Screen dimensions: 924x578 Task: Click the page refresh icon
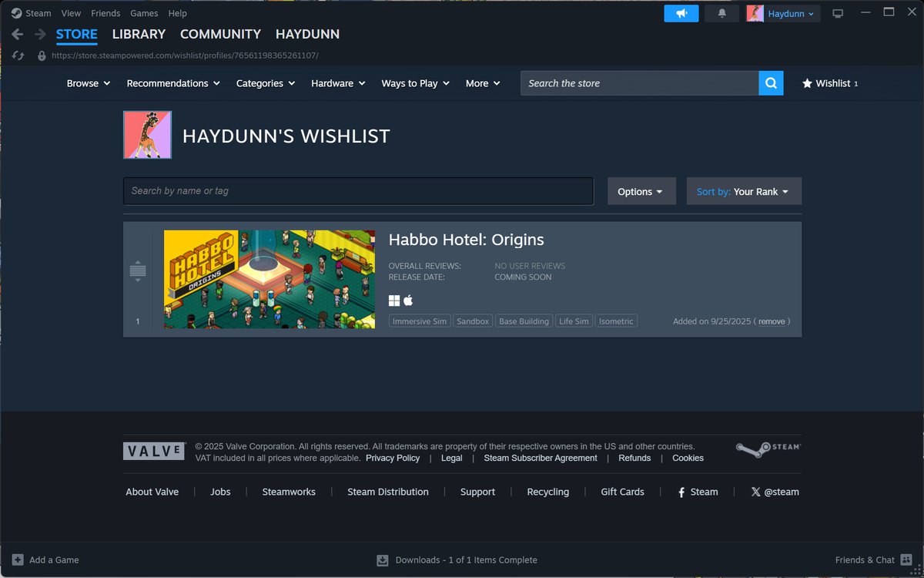(18, 55)
